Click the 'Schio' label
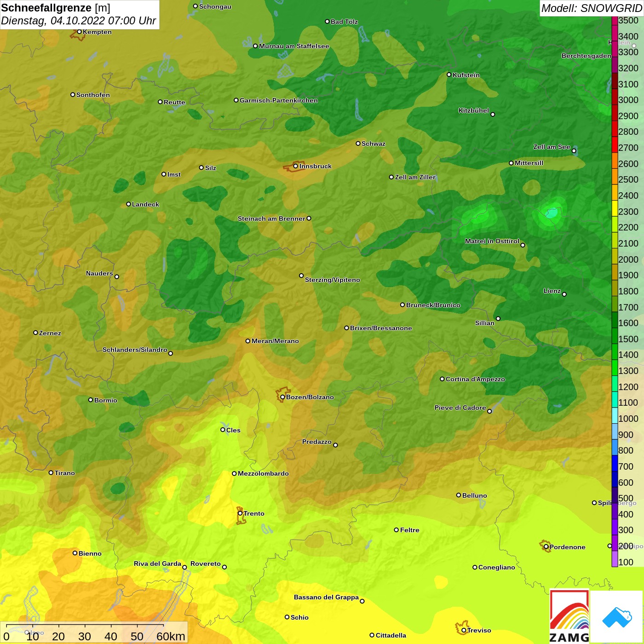 pos(299,617)
